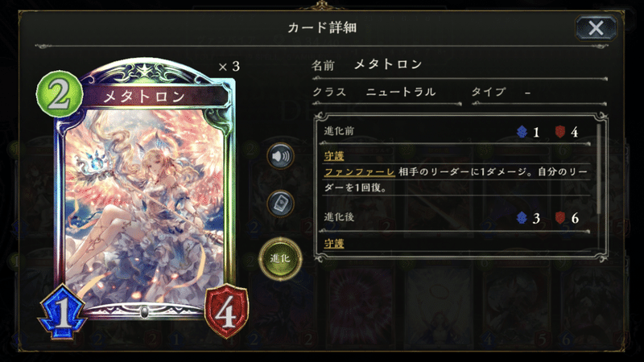Click the 守護 keyword under 進化後
Screen dimensions: 644x362
(334, 244)
